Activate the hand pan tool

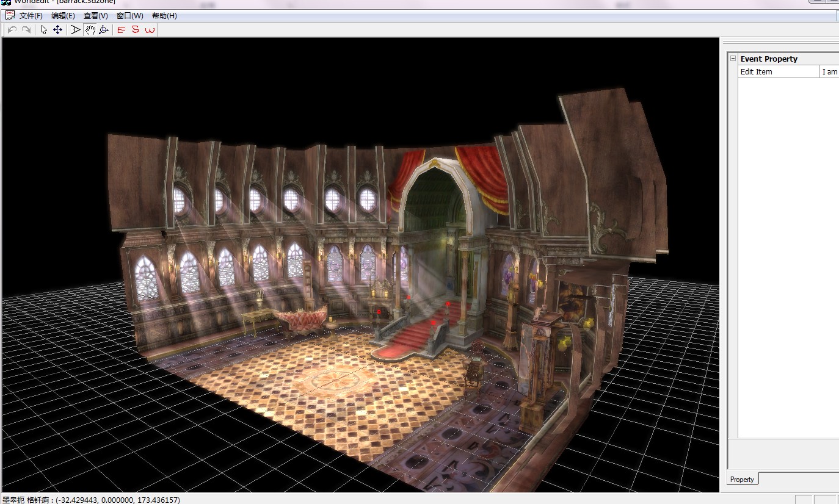click(x=90, y=30)
